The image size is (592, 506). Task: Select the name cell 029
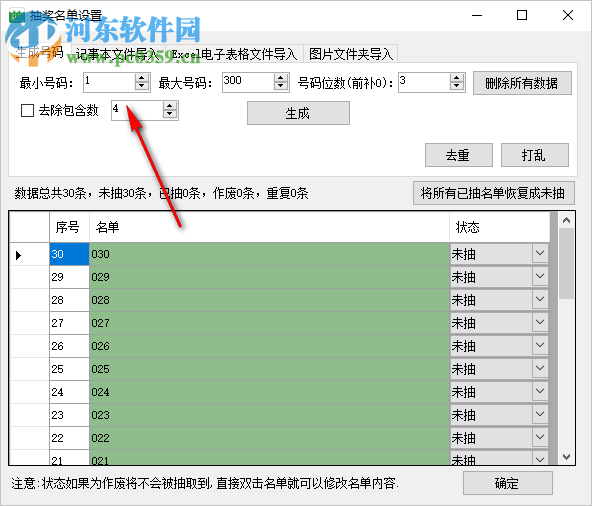[x=269, y=277]
